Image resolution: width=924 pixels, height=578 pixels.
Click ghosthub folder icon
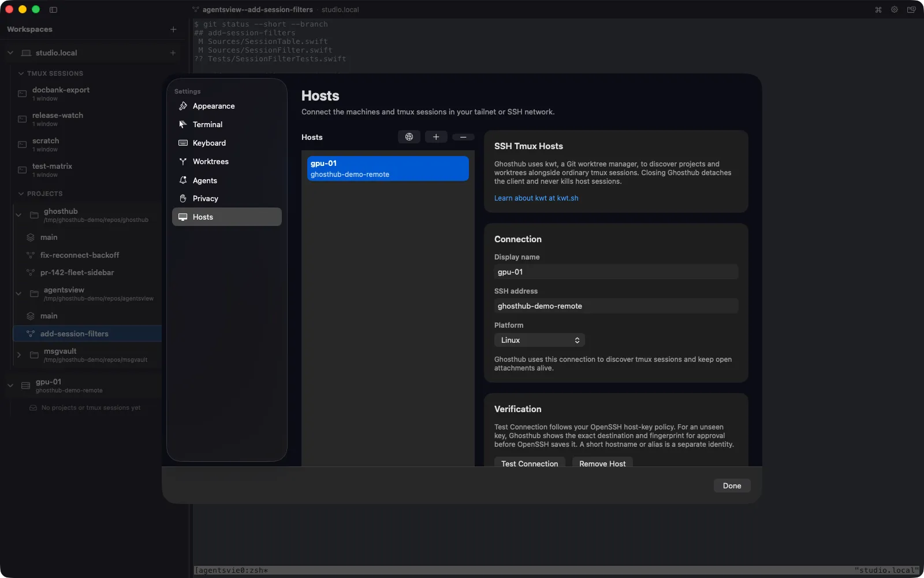coord(34,215)
